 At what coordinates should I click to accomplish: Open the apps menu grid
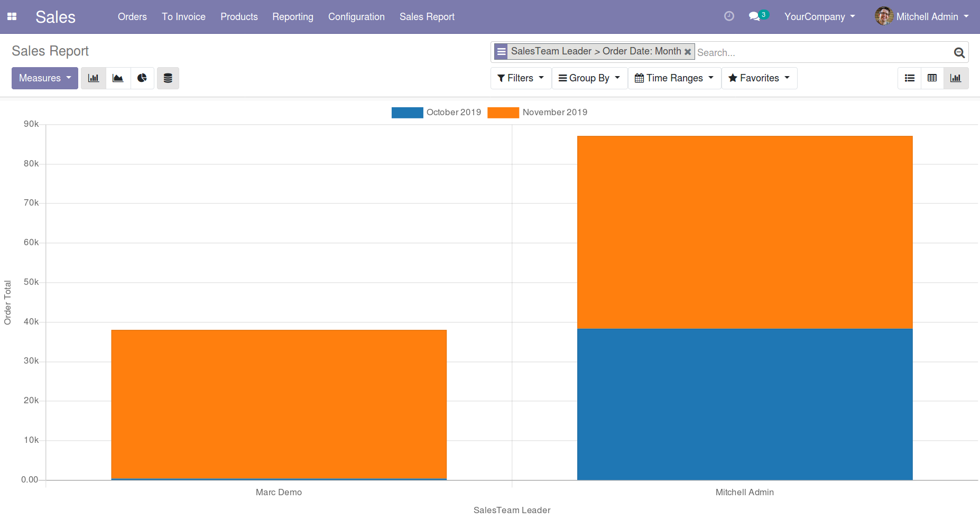coord(12,16)
